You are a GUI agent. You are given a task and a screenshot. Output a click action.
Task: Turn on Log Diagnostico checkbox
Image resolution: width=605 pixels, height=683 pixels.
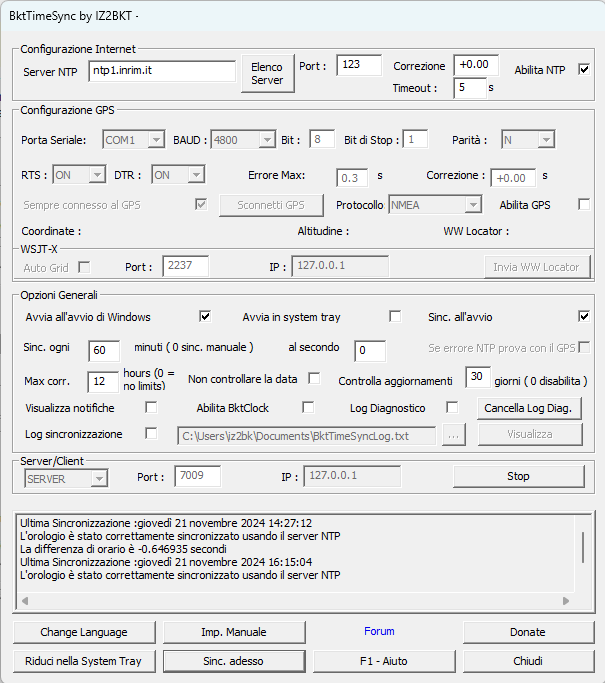[x=452, y=408]
